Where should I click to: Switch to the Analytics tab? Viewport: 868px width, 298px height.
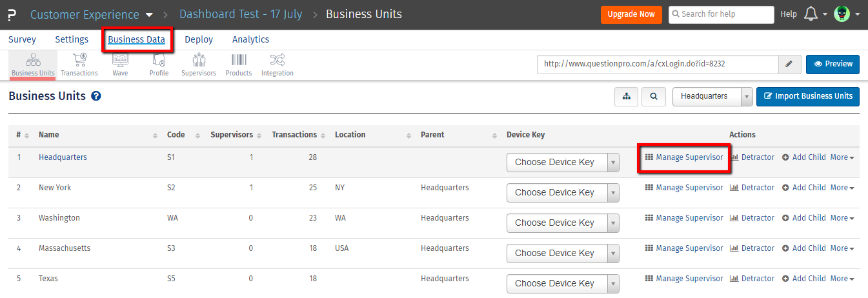(x=250, y=39)
